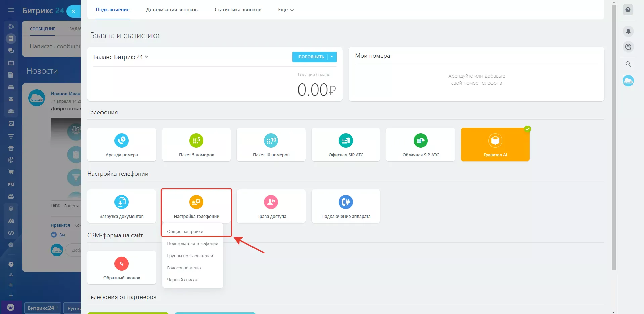This screenshot has height=314, width=644.
Task: Open Пакет 5 номеров tile
Action: (196, 145)
